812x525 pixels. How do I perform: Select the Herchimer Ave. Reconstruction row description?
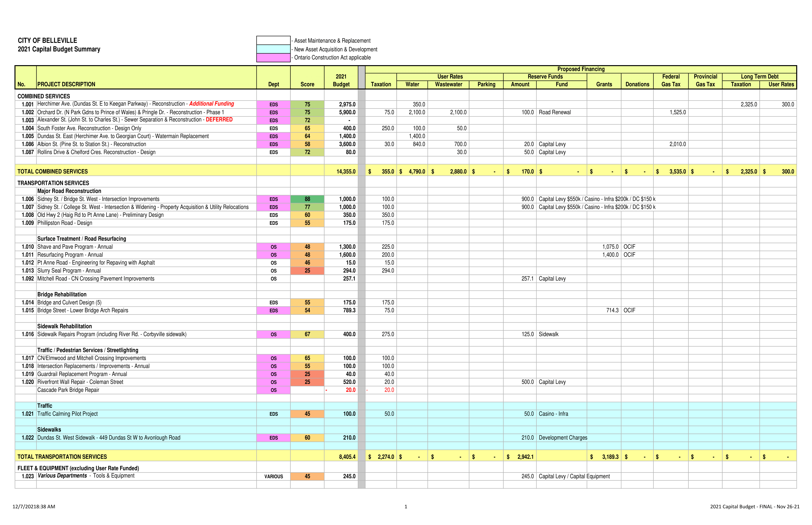(x=136, y=104)
